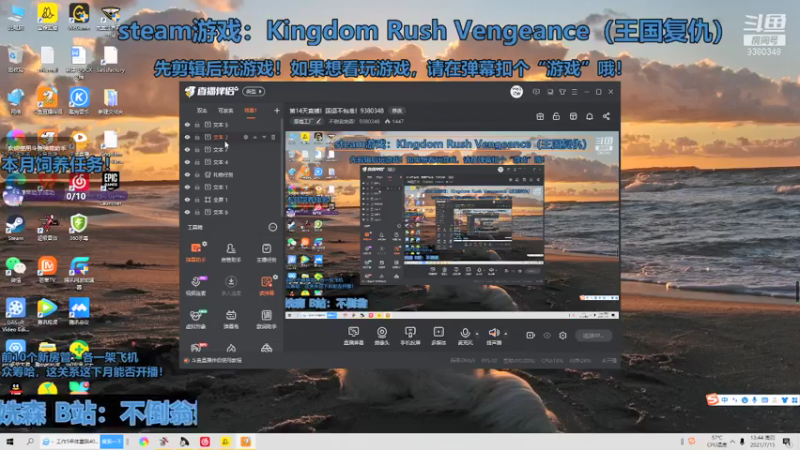The height and width of the screenshot is (450, 800).
Task: Open the browser window on taskbar
Action: [x=70, y=441]
